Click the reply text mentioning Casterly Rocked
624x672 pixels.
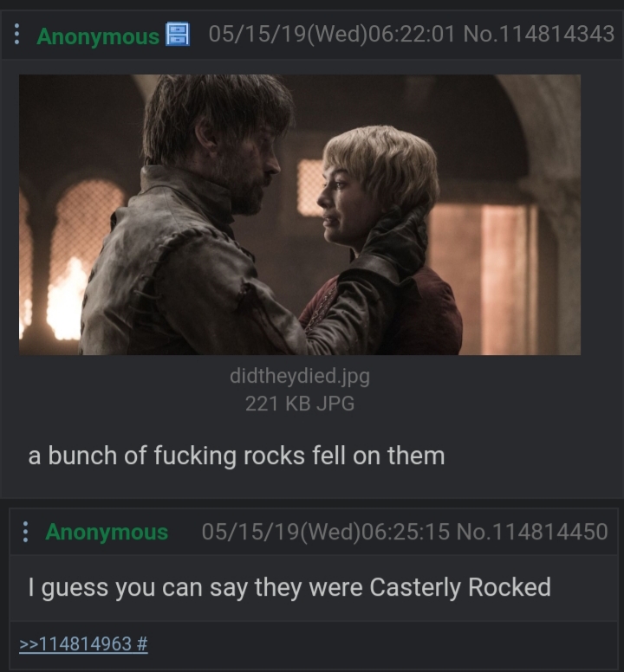coord(289,588)
